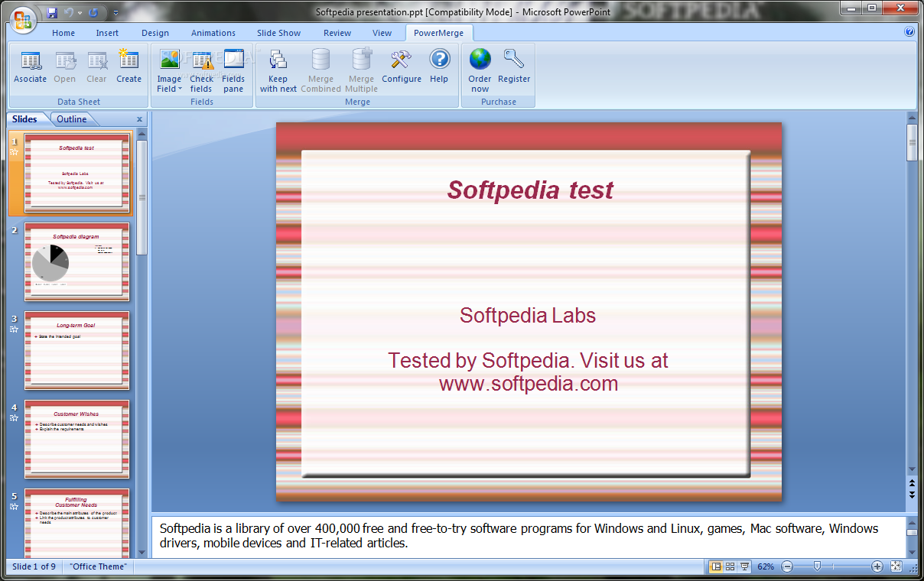Screen dimensions: 924x581
Task: Click the animation star icon beside slide 3
Action: [x=14, y=329]
